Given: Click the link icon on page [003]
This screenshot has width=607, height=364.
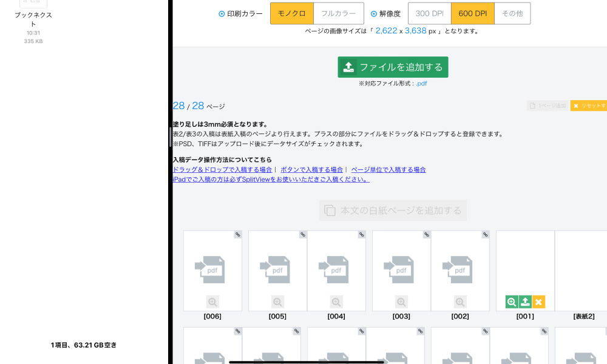Looking at the screenshot, I should (x=426, y=234).
